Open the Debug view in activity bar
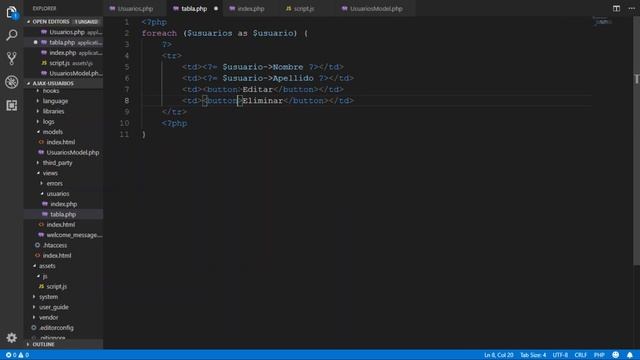Viewport: 640px width, 360px height. (x=11, y=82)
